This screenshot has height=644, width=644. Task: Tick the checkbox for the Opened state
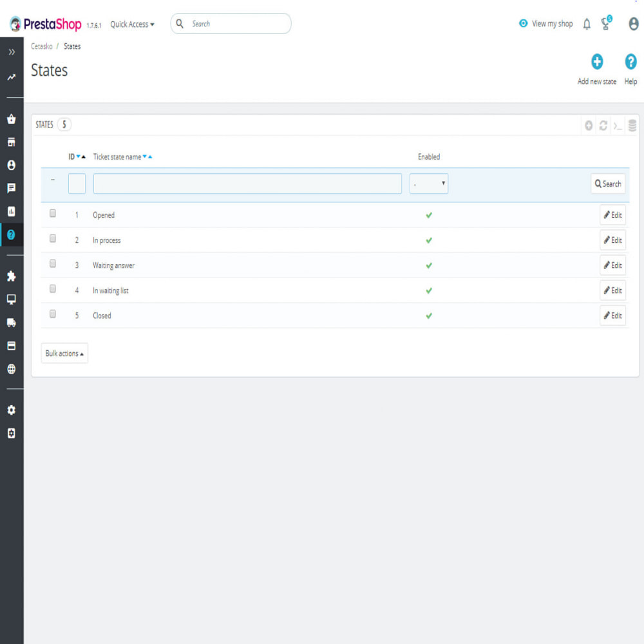(53, 213)
